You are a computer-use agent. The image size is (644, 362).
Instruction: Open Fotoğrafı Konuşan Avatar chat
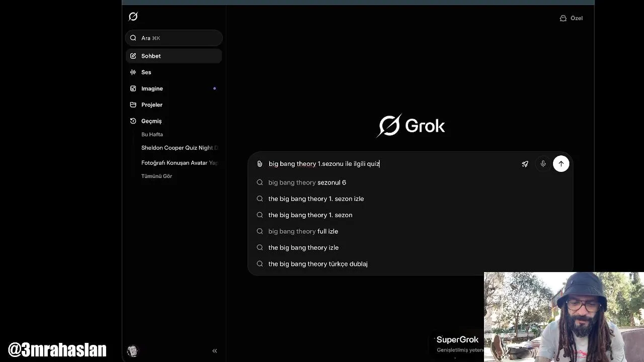click(180, 163)
